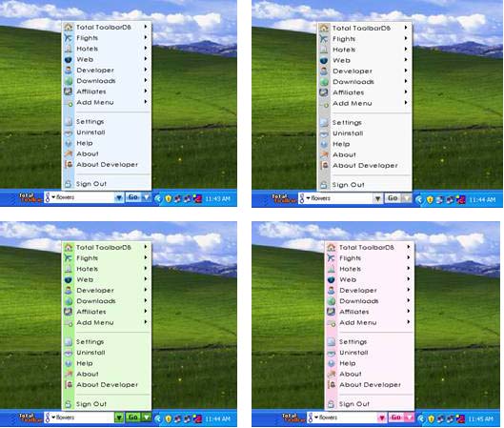Click the pink Go button on taskbar

[x=396, y=418]
